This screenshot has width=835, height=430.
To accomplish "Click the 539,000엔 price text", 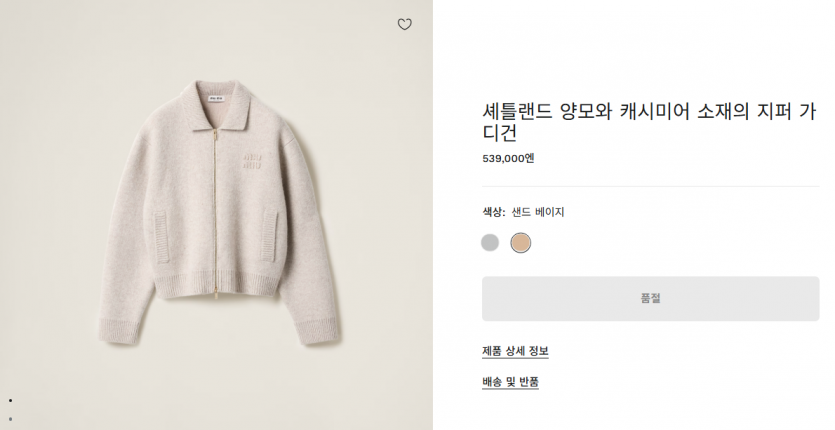I will pyautogui.click(x=508, y=158).
